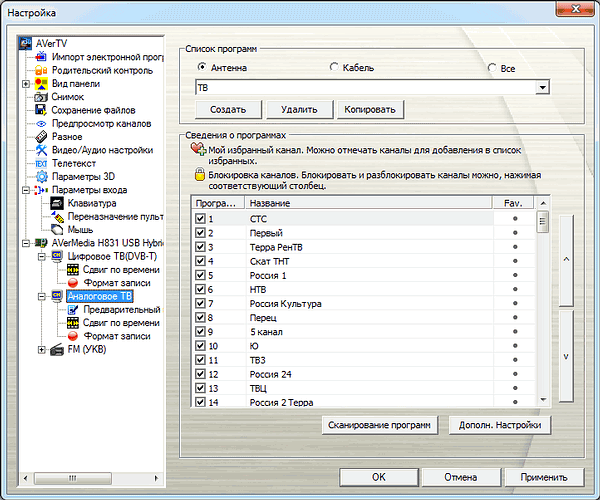Click the Название column header

[x=368, y=203]
